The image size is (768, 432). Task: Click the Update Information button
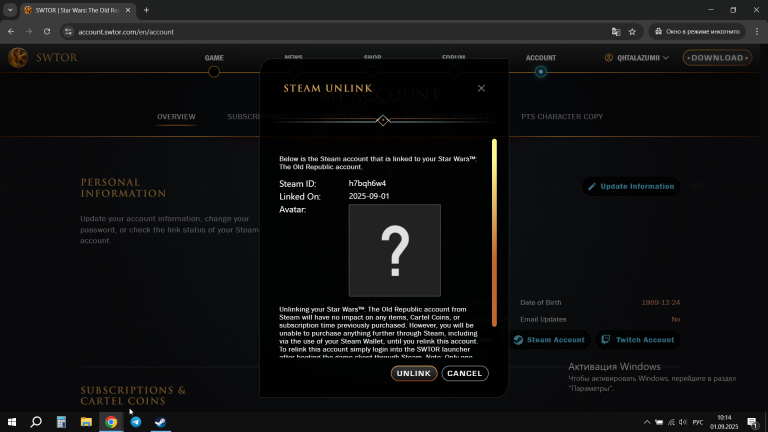coord(631,186)
